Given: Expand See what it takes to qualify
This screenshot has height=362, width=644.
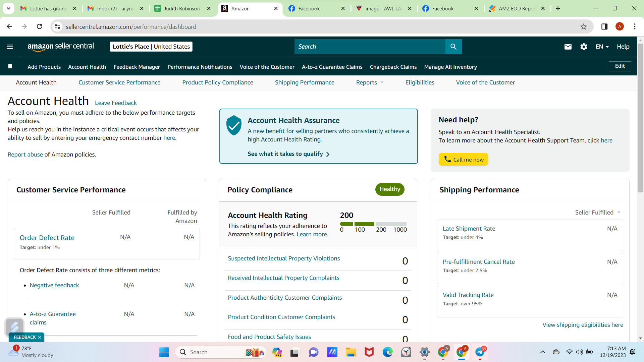Looking at the screenshot, I should (288, 154).
